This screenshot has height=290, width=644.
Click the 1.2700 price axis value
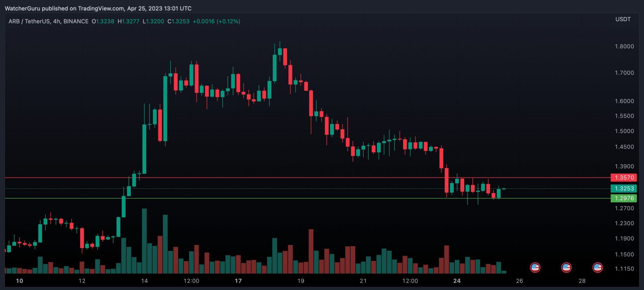point(624,208)
